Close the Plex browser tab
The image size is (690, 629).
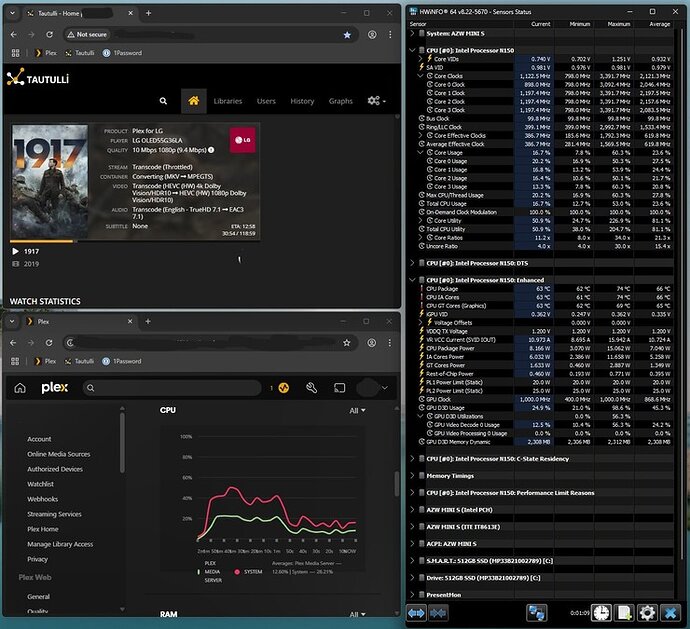[x=130, y=321]
